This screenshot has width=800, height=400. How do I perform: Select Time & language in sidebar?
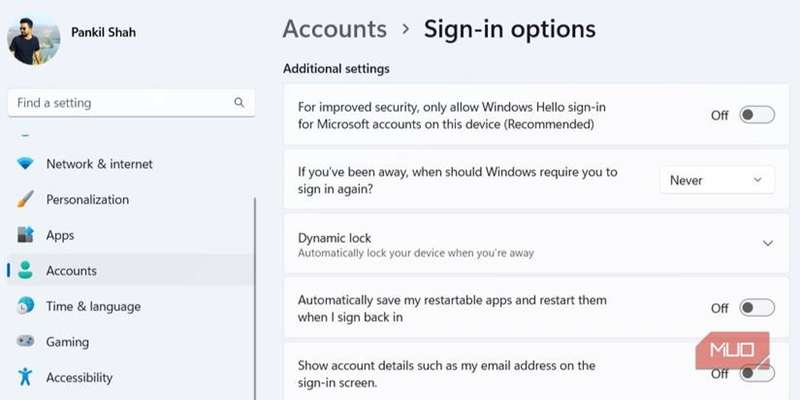tap(93, 307)
